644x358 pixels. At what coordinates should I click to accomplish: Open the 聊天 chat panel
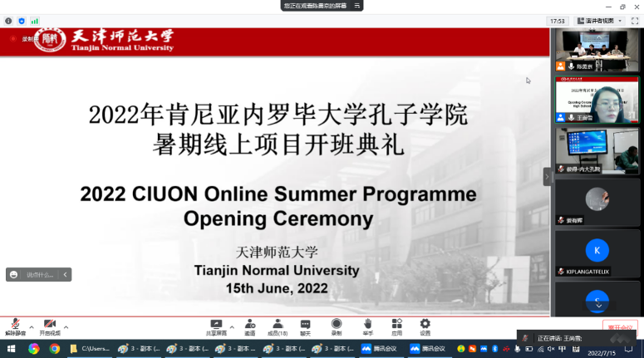click(x=305, y=324)
